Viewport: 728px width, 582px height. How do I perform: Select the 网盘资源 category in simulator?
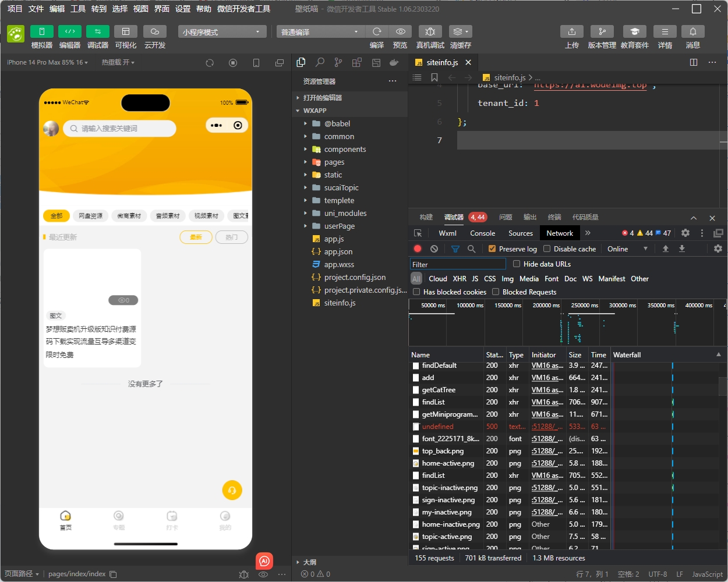[x=90, y=215]
